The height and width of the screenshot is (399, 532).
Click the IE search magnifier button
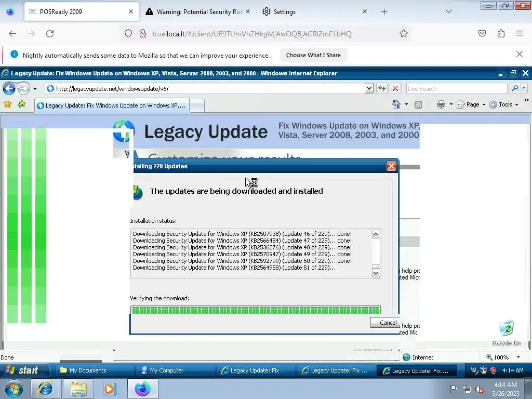(x=515, y=88)
